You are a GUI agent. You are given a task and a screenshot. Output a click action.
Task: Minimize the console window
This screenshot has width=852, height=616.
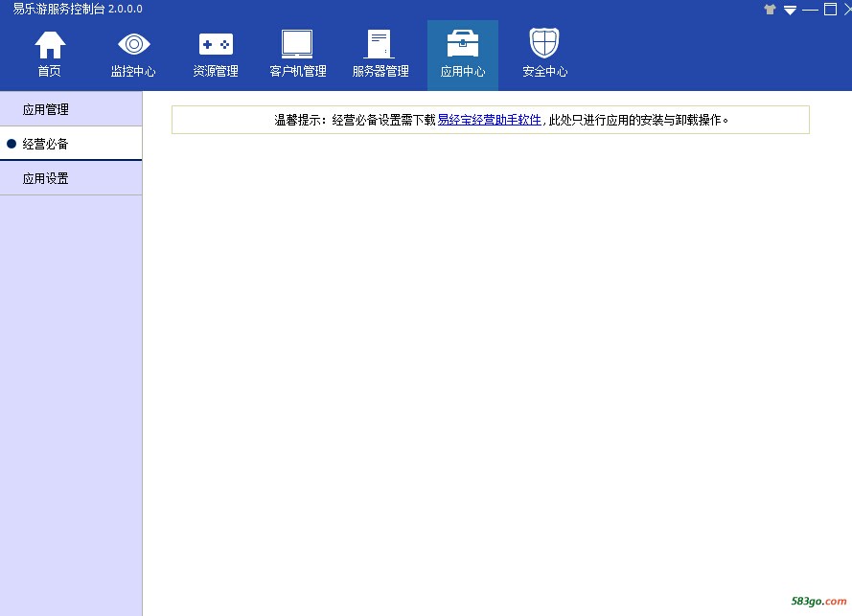810,10
